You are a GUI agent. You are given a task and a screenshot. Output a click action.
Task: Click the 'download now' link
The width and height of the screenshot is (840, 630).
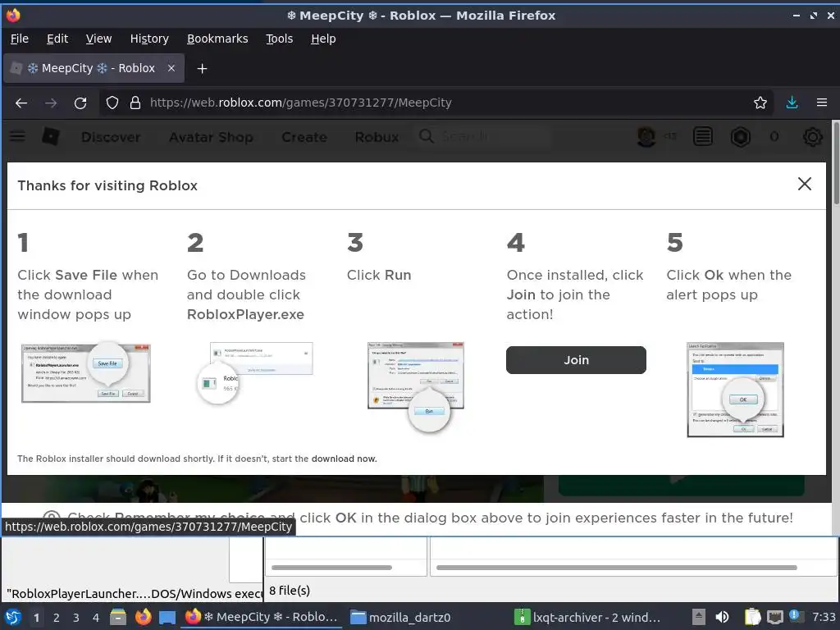pyautogui.click(x=344, y=459)
